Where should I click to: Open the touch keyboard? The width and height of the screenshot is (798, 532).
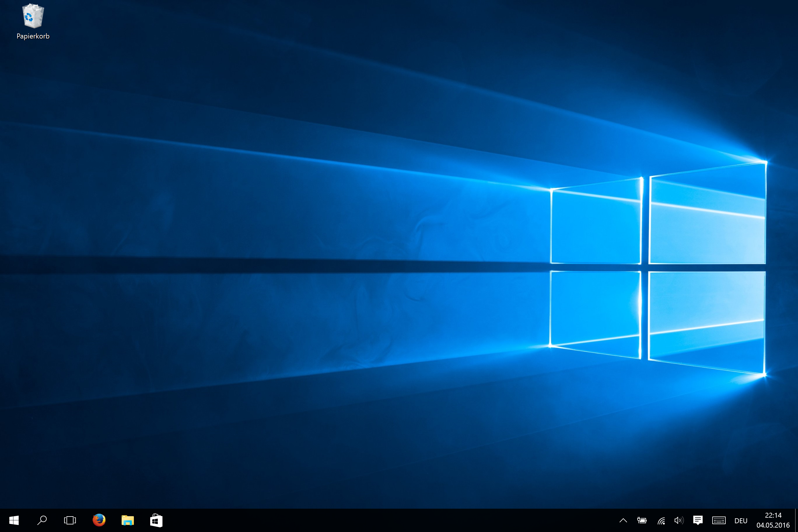[x=719, y=520]
